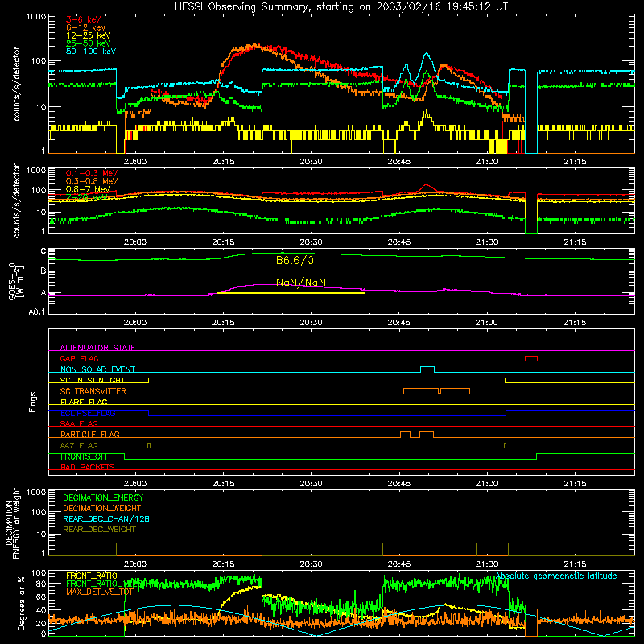Select the FLARE_FLAG label

(x=84, y=402)
